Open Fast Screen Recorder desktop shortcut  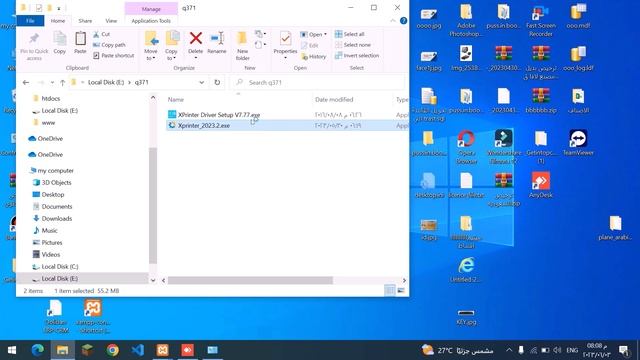coord(540,20)
